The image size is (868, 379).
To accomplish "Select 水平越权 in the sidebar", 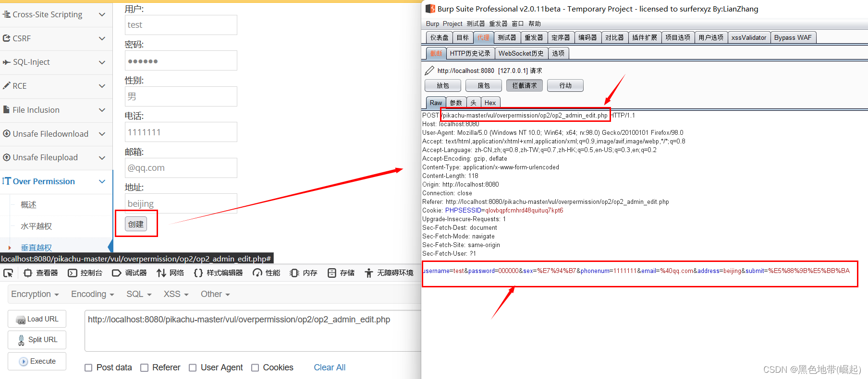I will (36, 226).
